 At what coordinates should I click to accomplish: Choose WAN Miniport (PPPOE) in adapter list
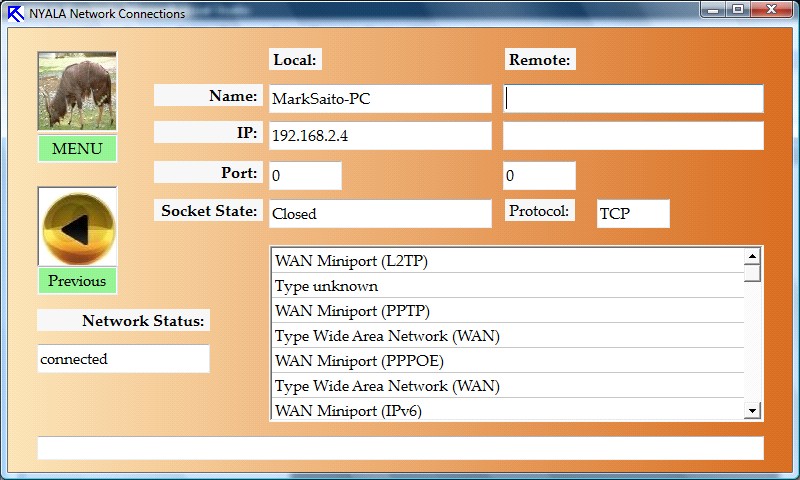coord(507,360)
